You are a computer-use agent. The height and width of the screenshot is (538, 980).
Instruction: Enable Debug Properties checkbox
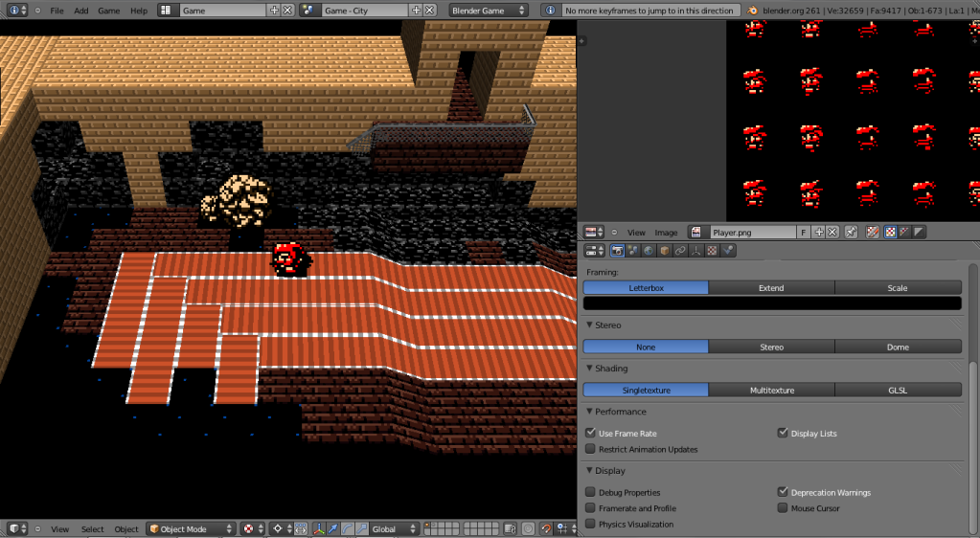pyautogui.click(x=590, y=492)
